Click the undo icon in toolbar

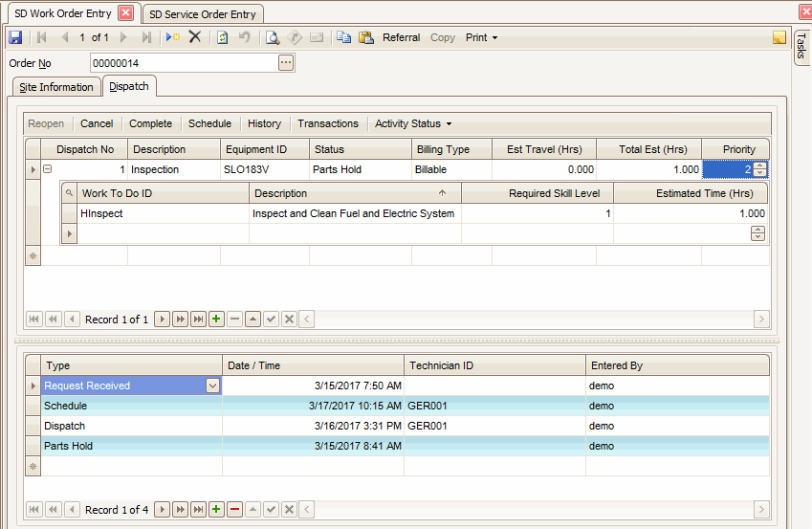tap(245, 37)
